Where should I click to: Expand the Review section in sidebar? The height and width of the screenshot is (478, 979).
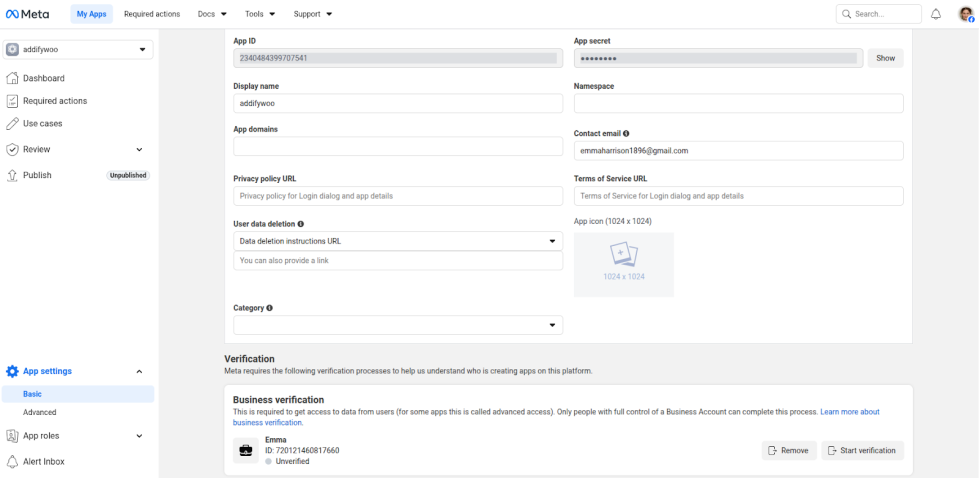click(x=139, y=149)
